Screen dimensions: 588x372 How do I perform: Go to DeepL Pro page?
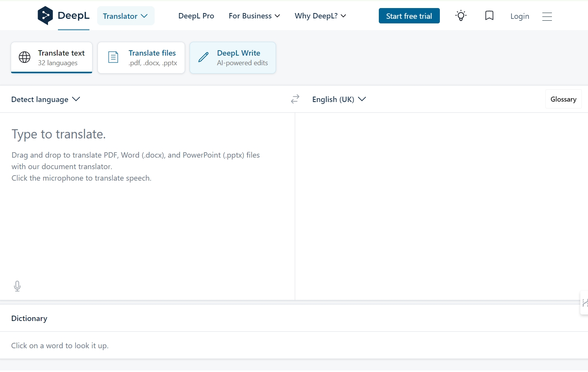pos(196,16)
